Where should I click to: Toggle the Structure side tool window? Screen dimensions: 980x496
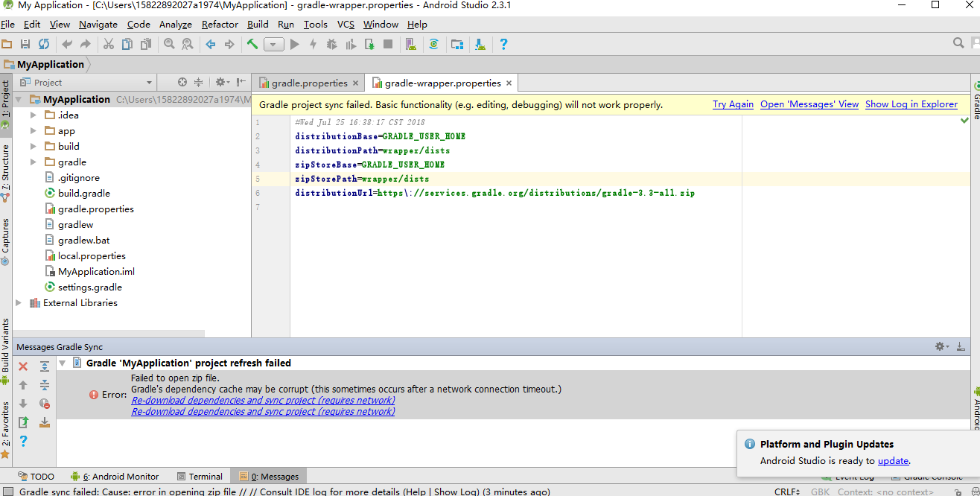[x=6, y=173]
